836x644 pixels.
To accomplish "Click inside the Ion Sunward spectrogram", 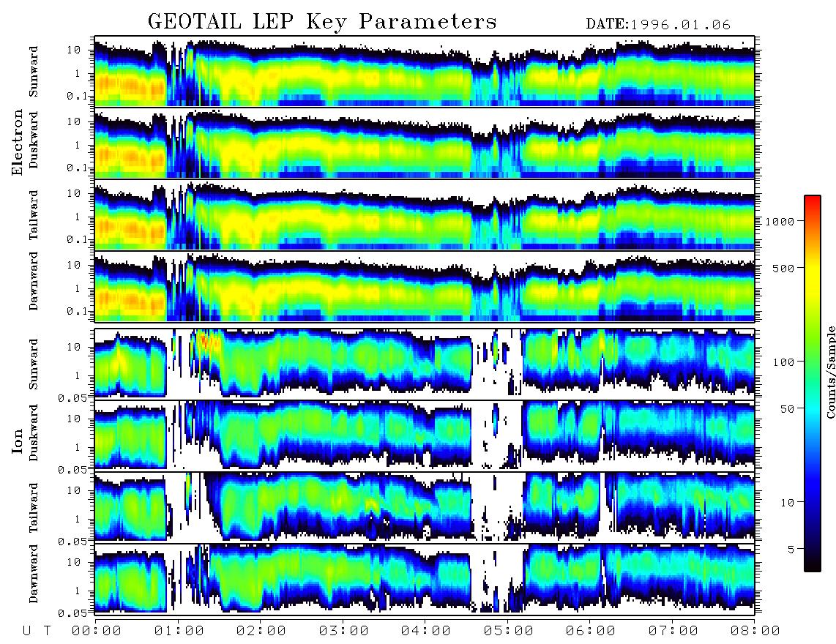I will 425,364.
